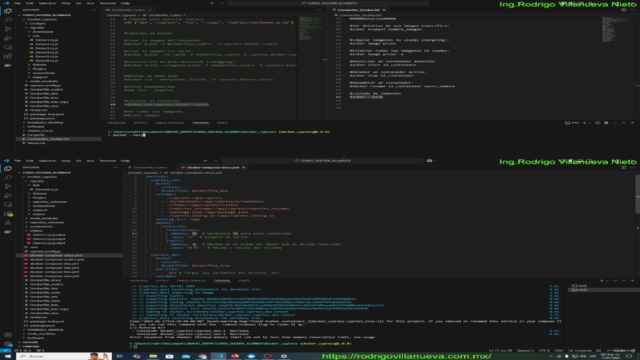Open Run and Debug in the upper VS Code window

tap(7, 38)
